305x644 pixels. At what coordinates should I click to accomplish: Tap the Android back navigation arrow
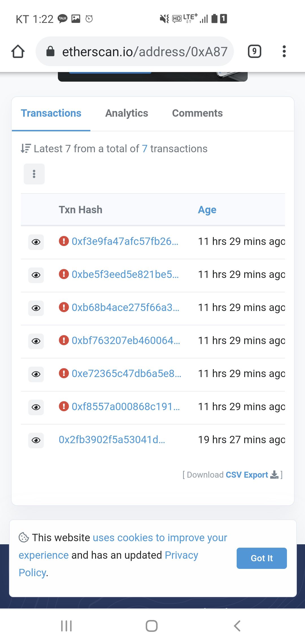point(237,626)
